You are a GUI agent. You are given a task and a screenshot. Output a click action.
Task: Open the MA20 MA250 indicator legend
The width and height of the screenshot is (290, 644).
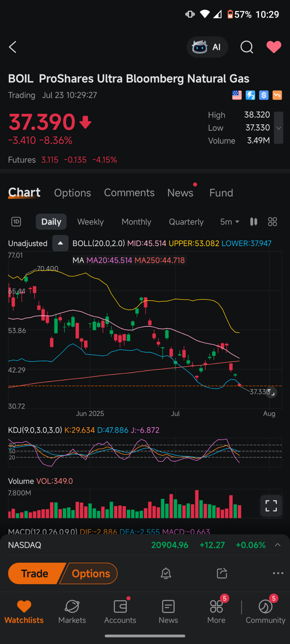129,260
